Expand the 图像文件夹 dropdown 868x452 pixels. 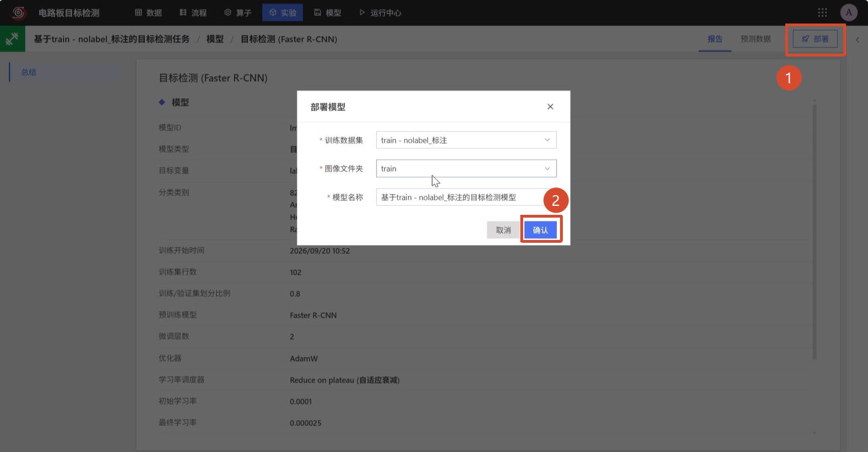[466, 168]
